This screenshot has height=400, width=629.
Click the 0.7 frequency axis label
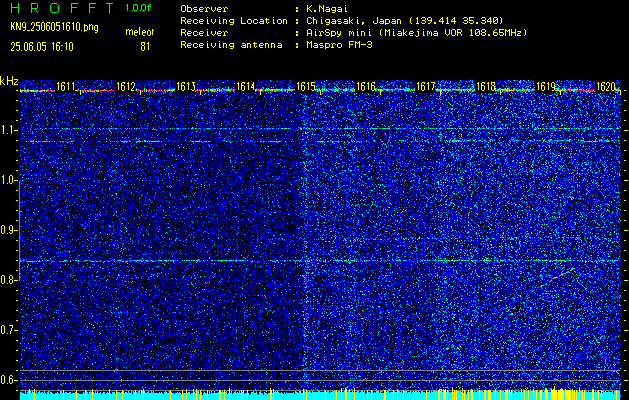click(x=9, y=330)
